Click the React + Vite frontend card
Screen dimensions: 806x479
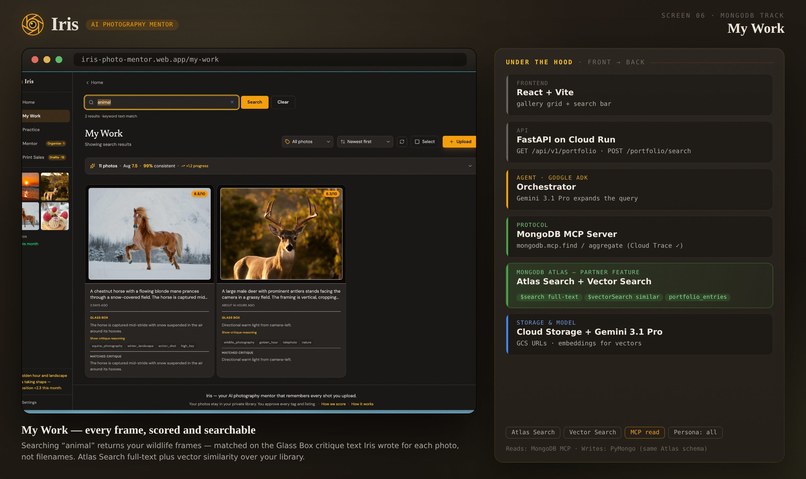click(x=639, y=95)
